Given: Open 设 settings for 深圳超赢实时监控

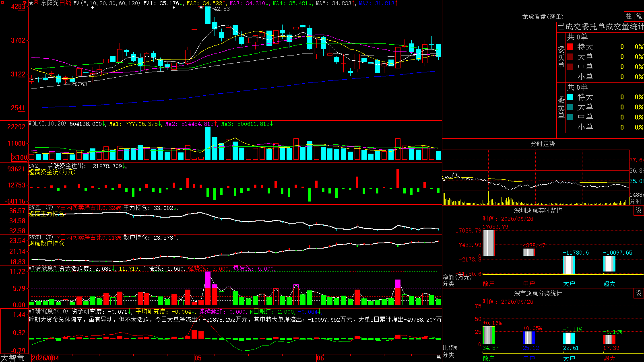Looking at the screenshot, I should click(x=639, y=210).
